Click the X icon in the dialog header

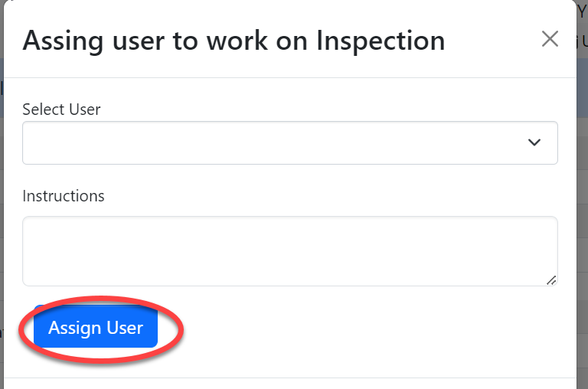coord(550,39)
